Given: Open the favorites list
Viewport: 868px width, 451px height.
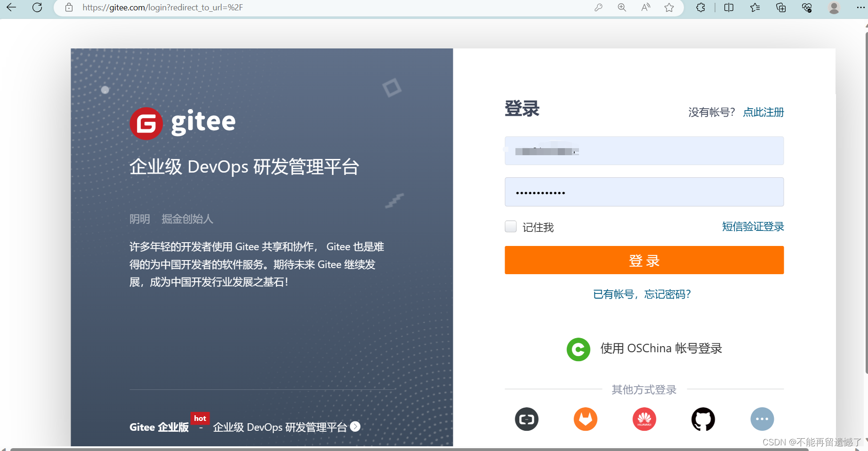Looking at the screenshot, I should [x=755, y=8].
